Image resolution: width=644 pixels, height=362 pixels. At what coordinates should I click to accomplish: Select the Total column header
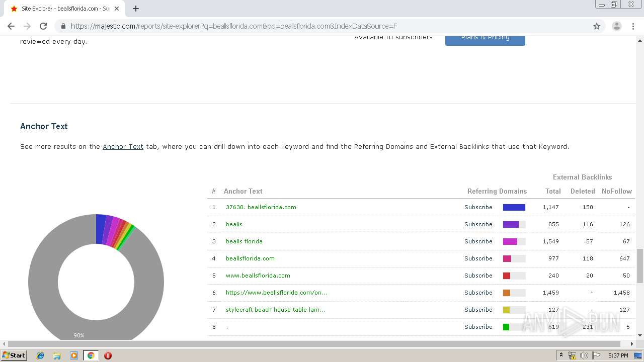point(553,191)
